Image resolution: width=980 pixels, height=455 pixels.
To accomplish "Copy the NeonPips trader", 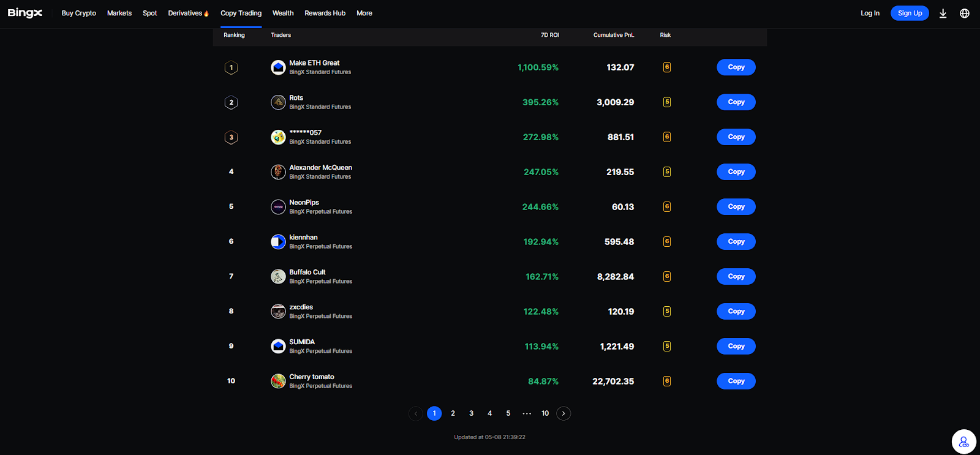I will tap(736, 207).
